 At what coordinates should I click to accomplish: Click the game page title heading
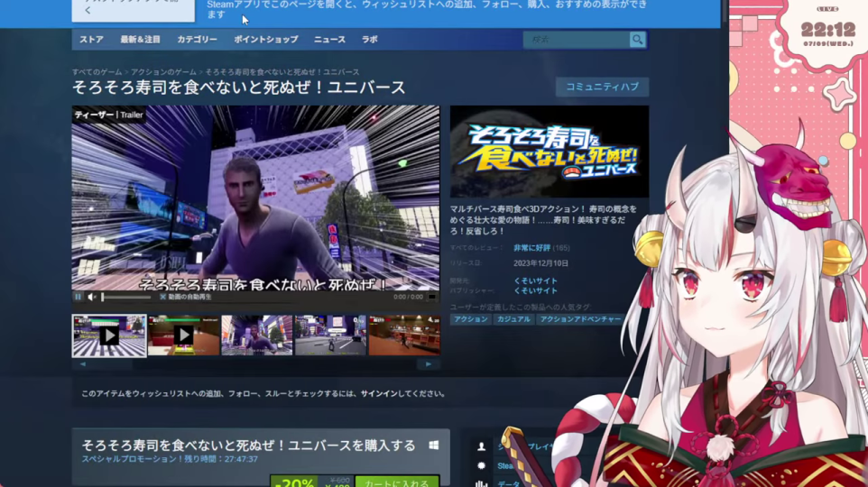point(238,87)
